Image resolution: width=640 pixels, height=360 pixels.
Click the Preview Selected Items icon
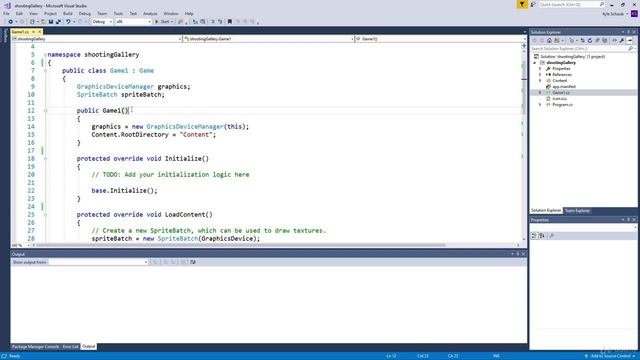tap(629, 40)
